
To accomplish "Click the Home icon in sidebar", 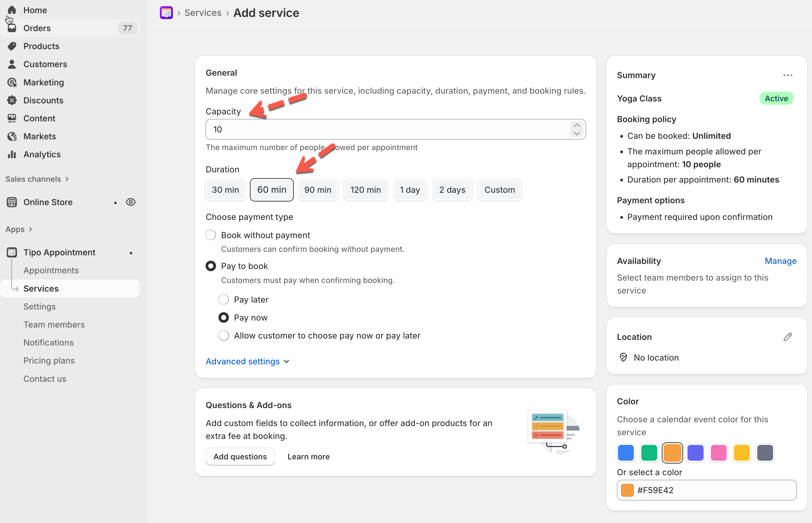I will tap(12, 10).
